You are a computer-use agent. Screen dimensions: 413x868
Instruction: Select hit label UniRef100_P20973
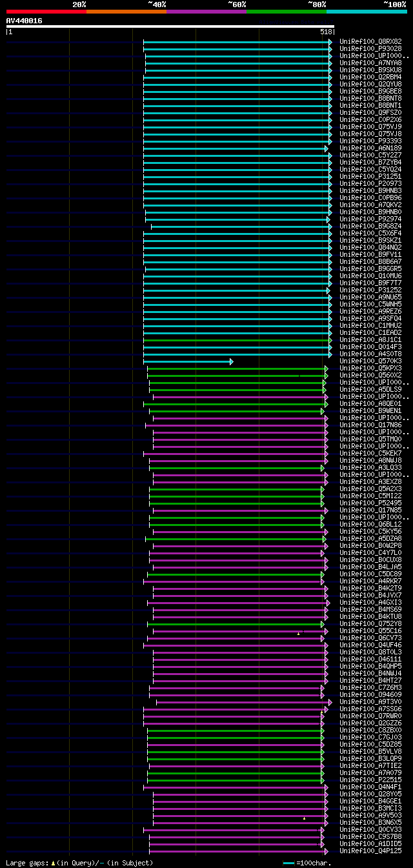click(x=370, y=183)
